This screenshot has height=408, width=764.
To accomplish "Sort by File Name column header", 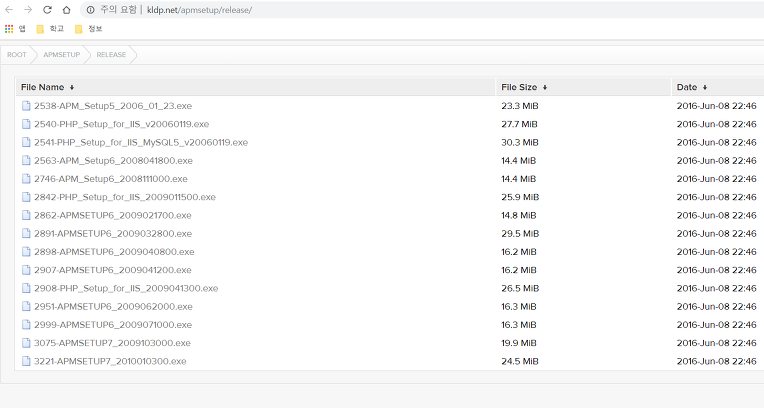I will (47, 87).
